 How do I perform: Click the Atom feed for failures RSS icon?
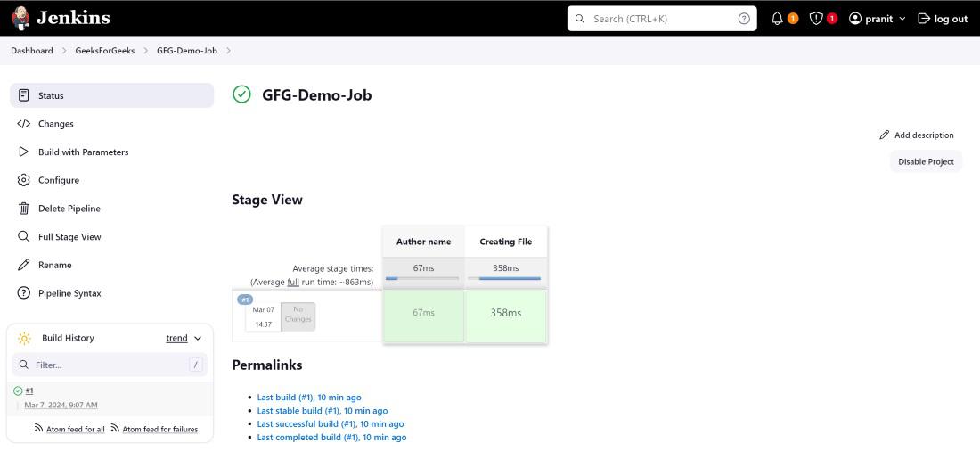pos(115,429)
